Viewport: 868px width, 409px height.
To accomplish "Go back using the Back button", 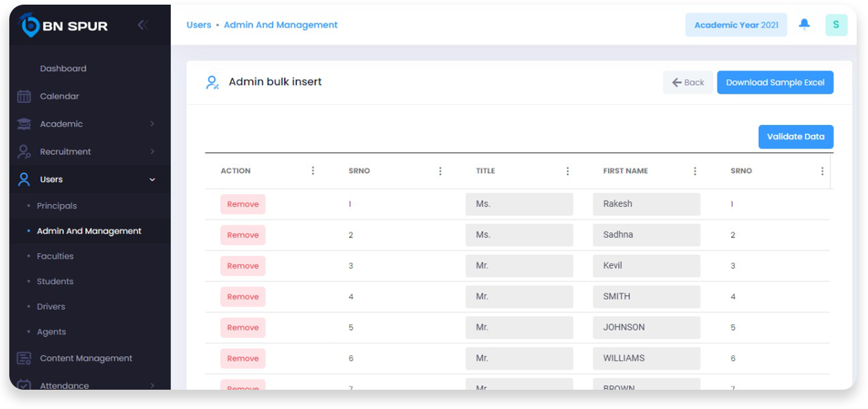I will (x=687, y=82).
